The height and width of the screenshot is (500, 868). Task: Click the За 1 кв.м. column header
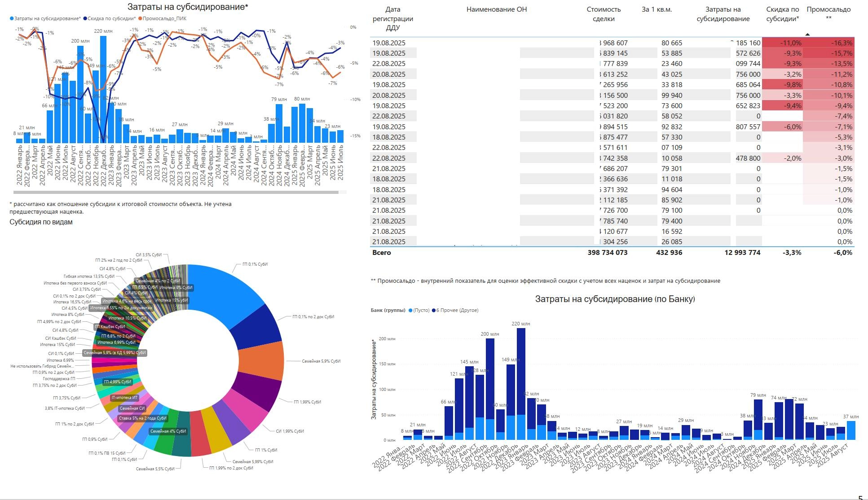click(657, 9)
